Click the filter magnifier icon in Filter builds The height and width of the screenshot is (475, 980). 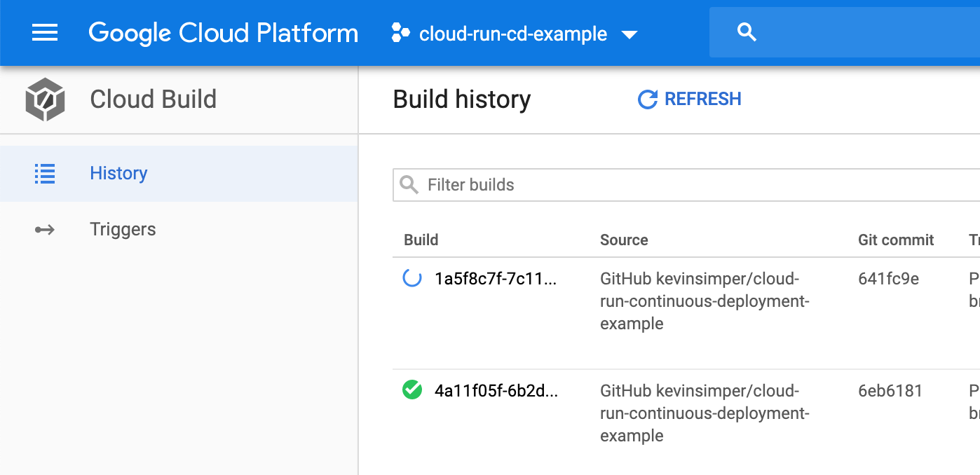click(409, 184)
